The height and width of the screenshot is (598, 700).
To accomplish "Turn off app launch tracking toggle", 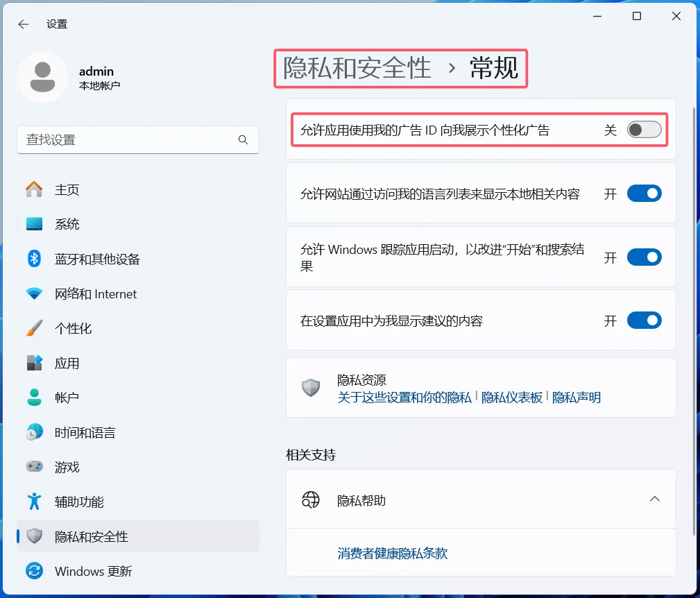I will click(644, 257).
